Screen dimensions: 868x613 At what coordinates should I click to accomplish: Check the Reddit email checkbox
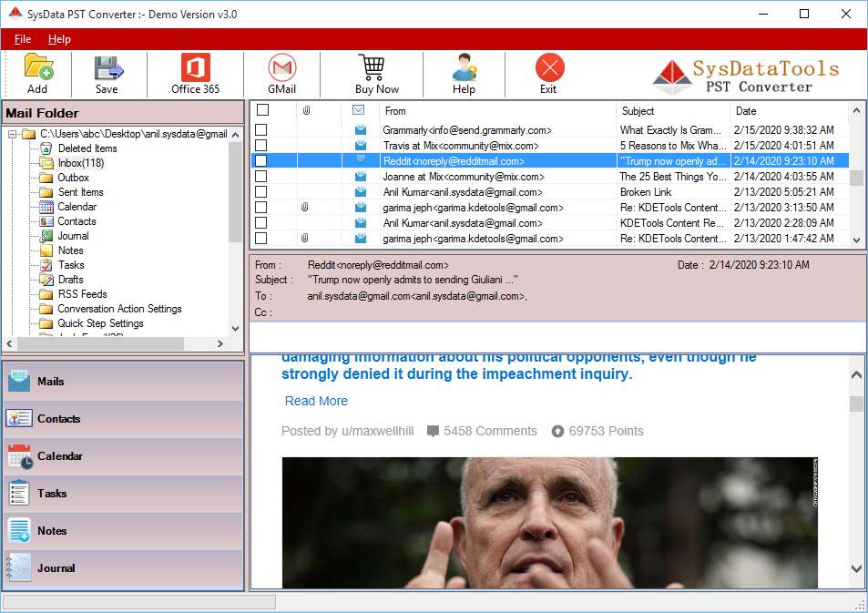coord(260,161)
